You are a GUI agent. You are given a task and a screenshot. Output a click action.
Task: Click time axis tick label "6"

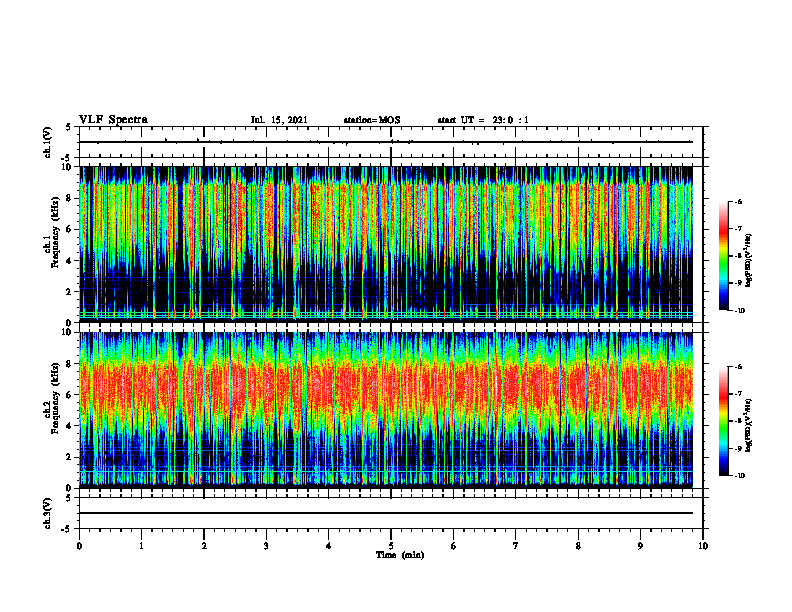pos(454,546)
